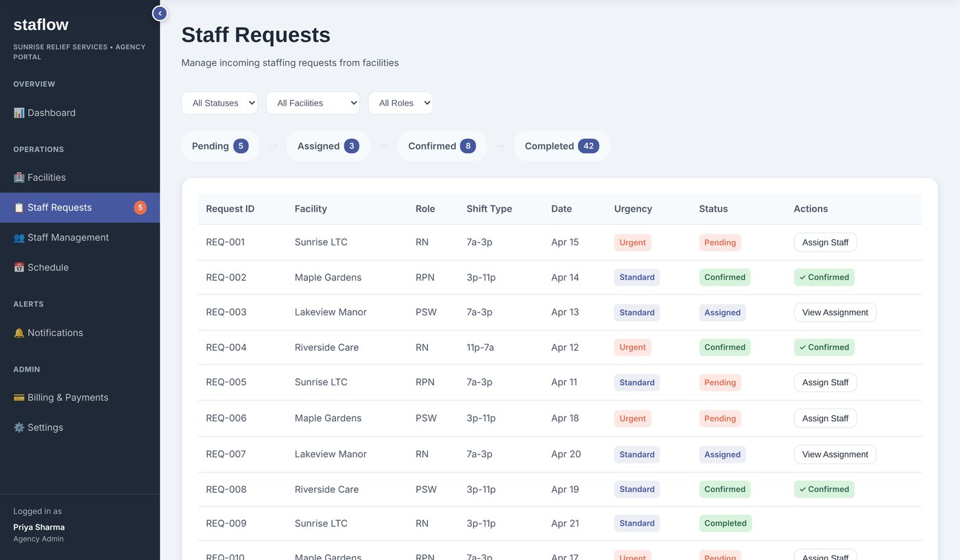Open the All Statuses dropdown
The height and width of the screenshot is (560, 960).
219,103
